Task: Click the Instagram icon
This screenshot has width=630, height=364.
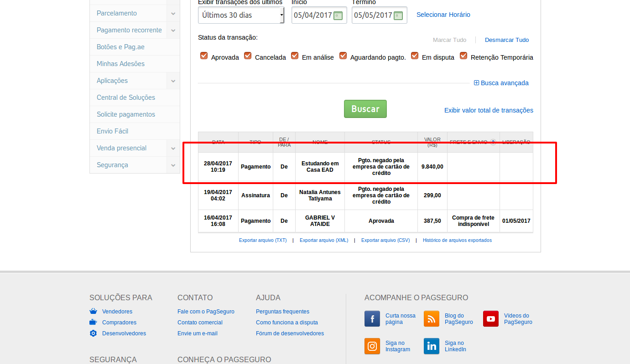Action: coord(372,346)
